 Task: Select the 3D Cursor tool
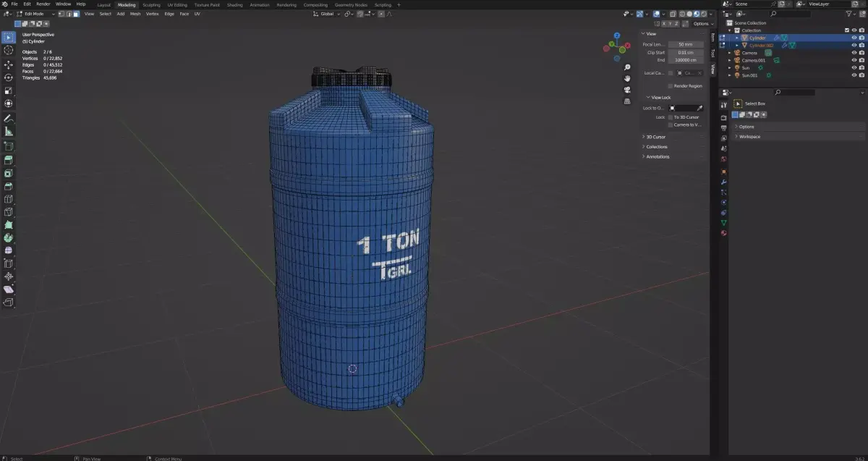pos(9,50)
